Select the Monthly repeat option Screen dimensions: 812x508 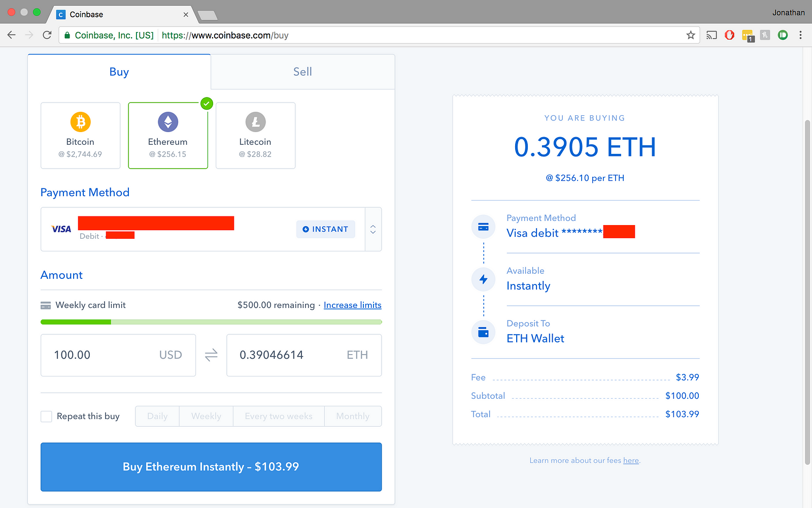click(353, 416)
